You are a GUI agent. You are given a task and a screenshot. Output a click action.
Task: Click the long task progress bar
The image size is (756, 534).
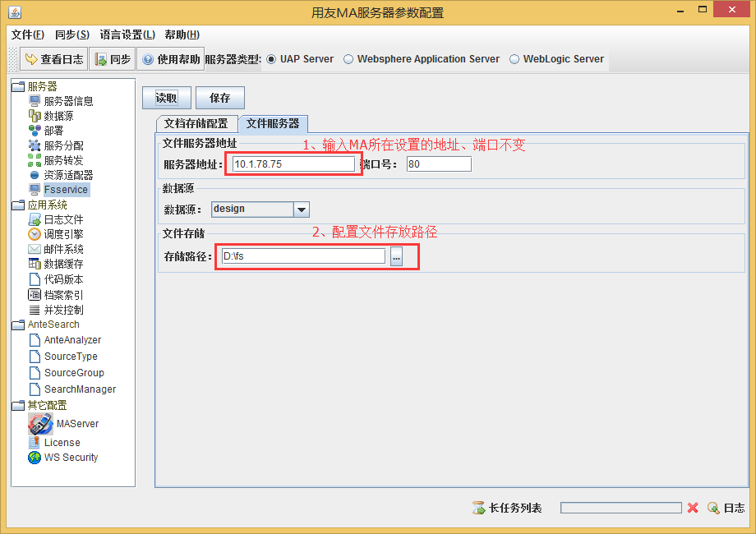coord(621,508)
